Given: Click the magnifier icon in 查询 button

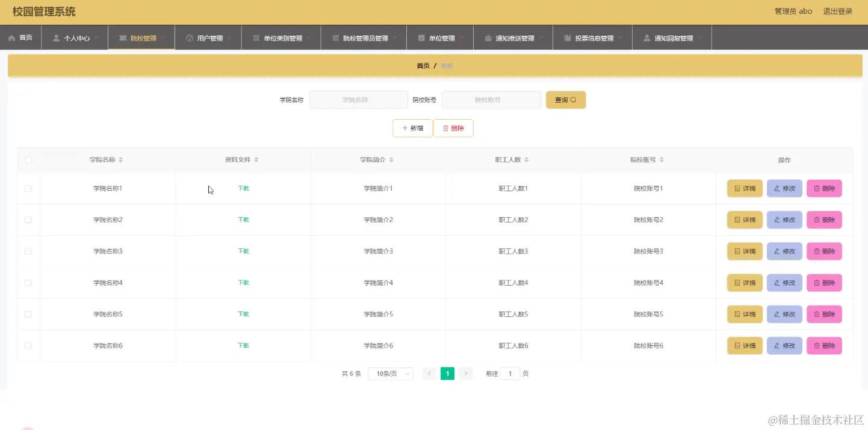Looking at the screenshot, I should (x=573, y=100).
